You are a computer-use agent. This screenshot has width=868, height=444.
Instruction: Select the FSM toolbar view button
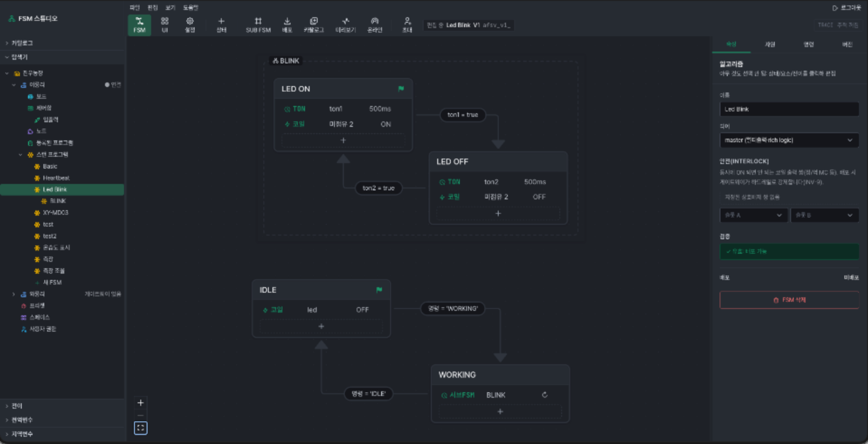coord(139,25)
